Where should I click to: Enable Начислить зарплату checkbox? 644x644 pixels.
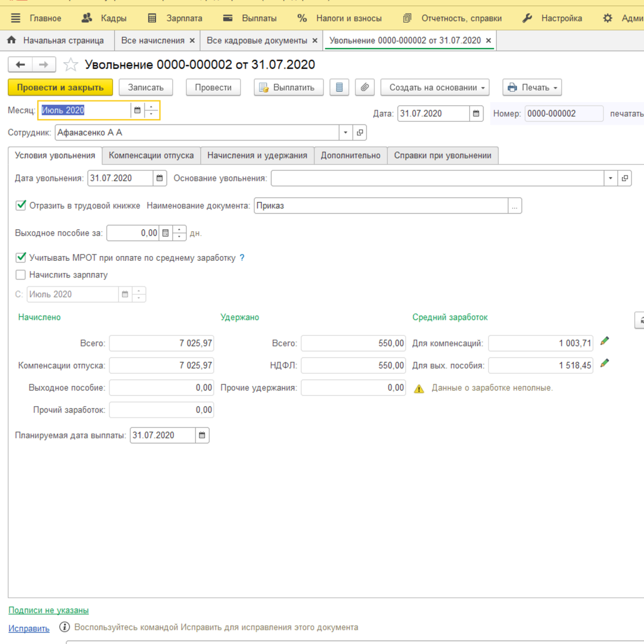21,275
